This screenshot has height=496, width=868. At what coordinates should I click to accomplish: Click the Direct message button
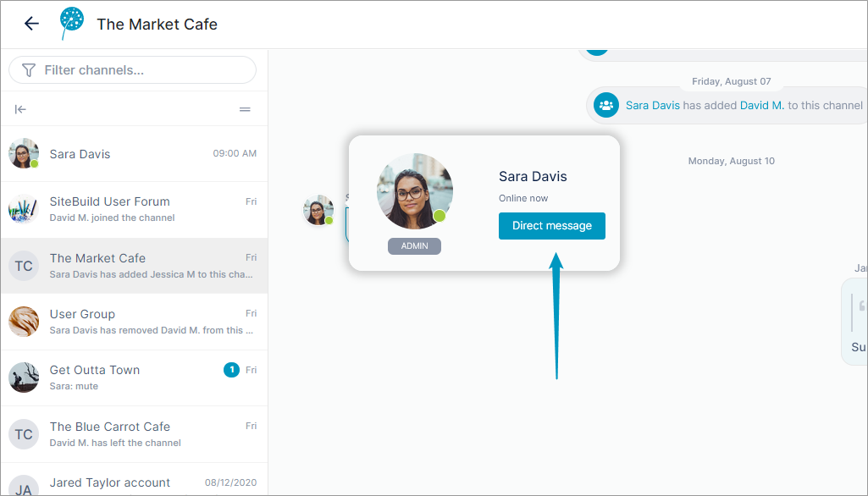point(552,226)
